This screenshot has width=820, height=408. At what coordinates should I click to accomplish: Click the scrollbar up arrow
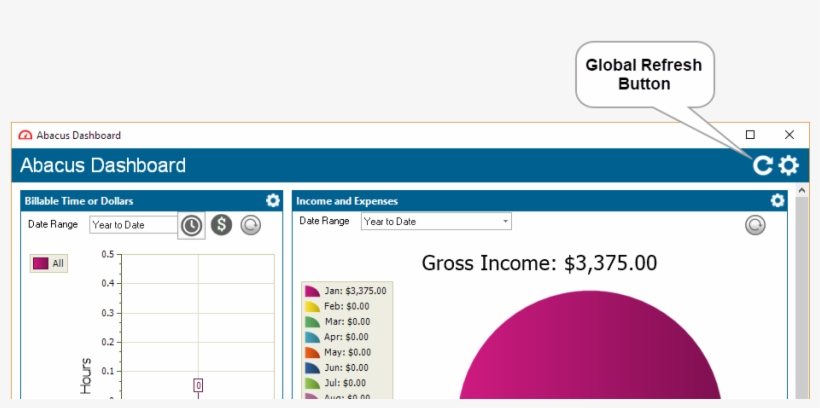click(801, 191)
